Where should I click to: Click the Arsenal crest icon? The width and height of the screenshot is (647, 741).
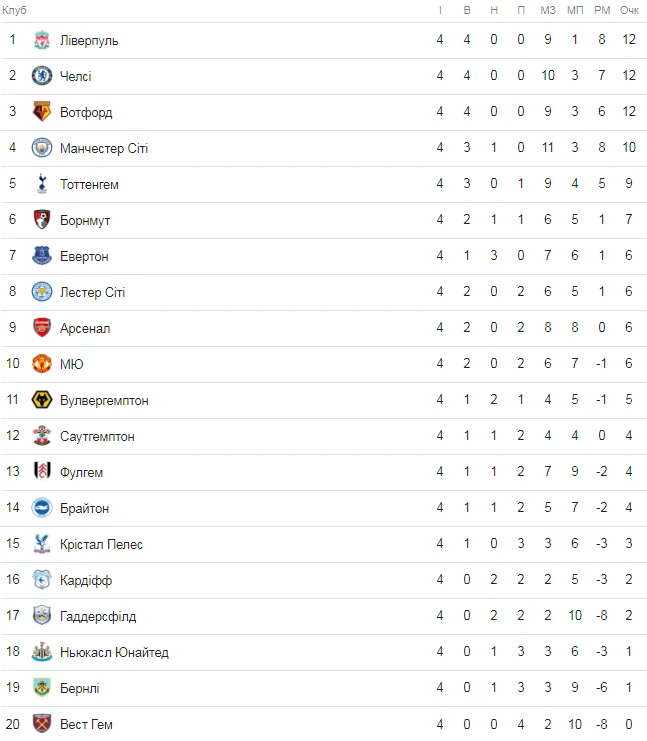coord(41,328)
